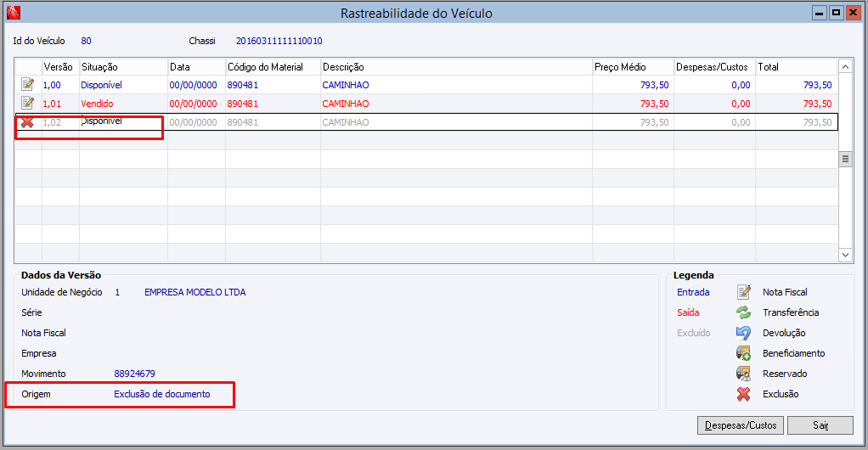Click EMPRESA MODELO LTDA business unit name

click(194, 292)
